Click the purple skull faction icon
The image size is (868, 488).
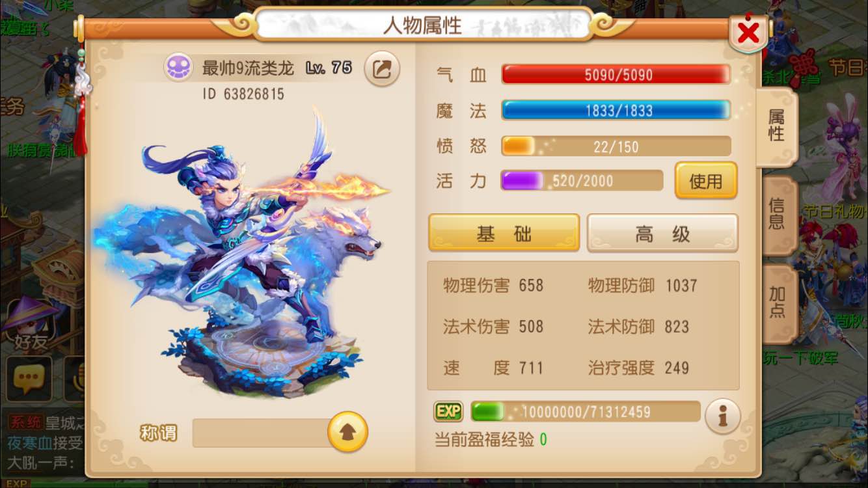(x=178, y=68)
